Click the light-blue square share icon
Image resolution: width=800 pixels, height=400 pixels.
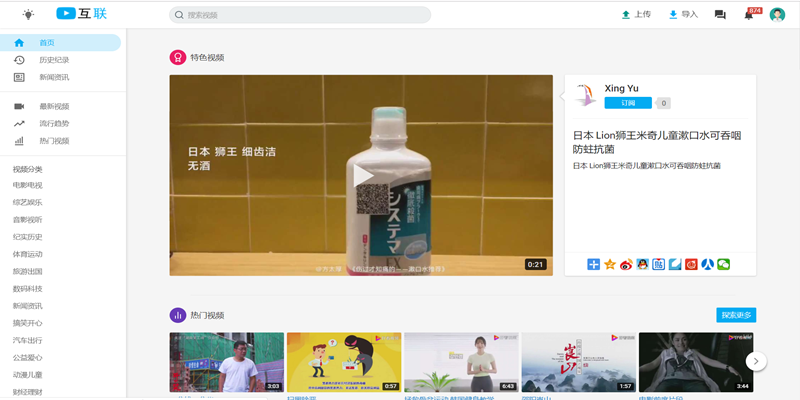675,264
